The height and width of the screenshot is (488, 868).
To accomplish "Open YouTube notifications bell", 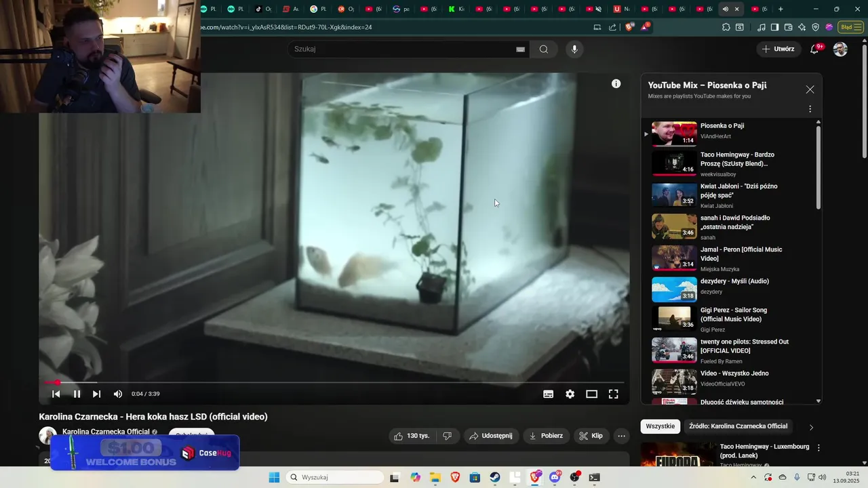I will 815,49.
